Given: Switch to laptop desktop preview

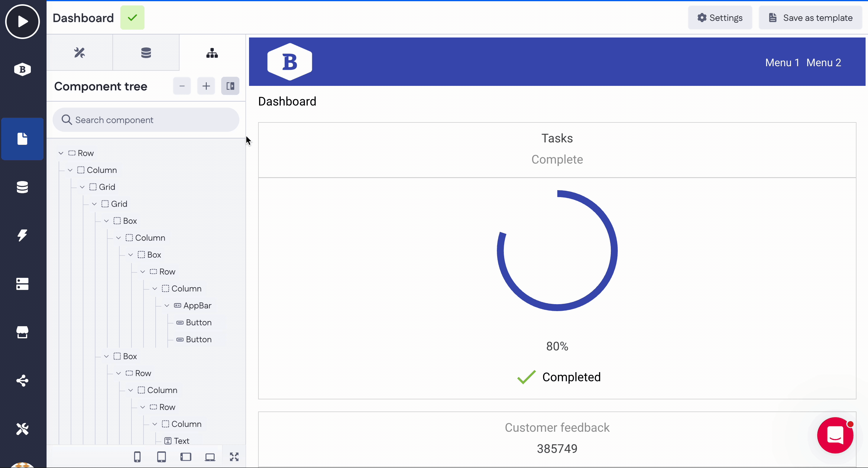Looking at the screenshot, I should (210, 457).
